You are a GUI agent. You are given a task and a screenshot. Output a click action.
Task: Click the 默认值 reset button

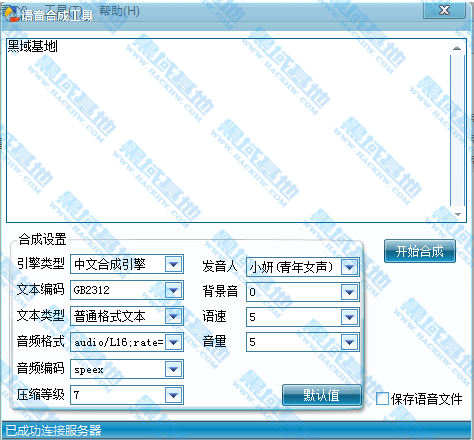tap(322, 395)
